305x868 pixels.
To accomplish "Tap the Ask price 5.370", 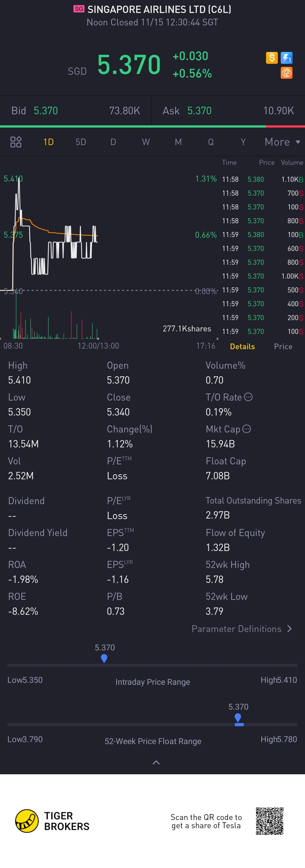I will tap(199, 111).
